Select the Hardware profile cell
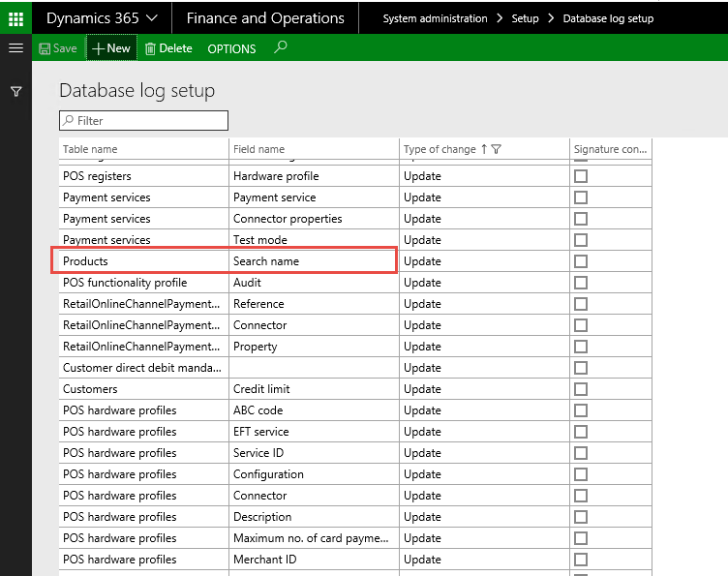728x576 pixels. 314,176
